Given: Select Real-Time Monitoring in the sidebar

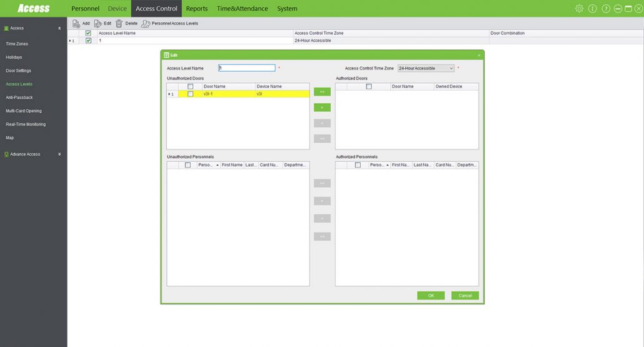Looking at the screenshot, I should click(26, 124).
